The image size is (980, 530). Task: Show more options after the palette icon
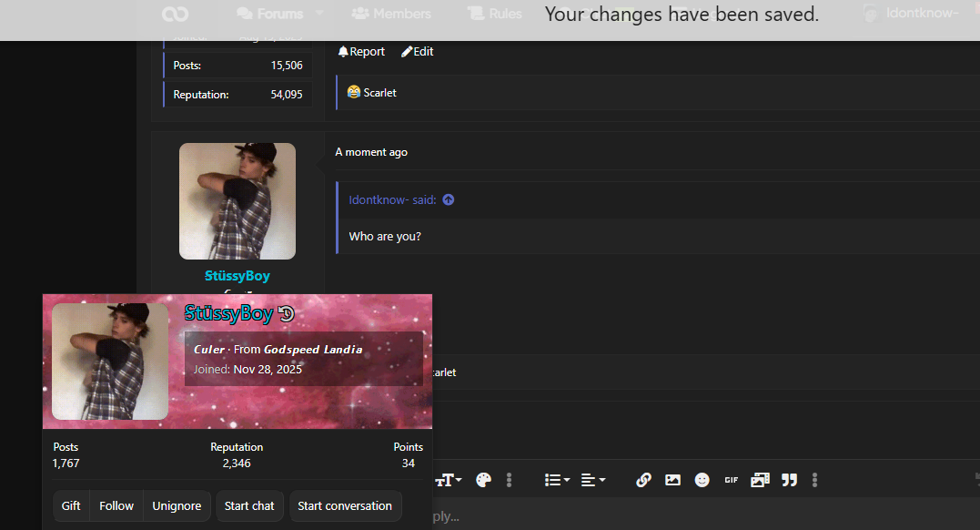509,480
